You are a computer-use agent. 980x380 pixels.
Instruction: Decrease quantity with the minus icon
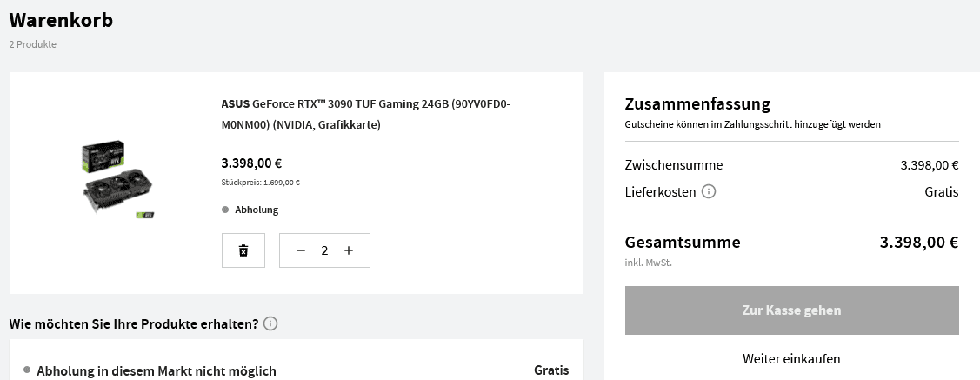(x=301, y=250)
